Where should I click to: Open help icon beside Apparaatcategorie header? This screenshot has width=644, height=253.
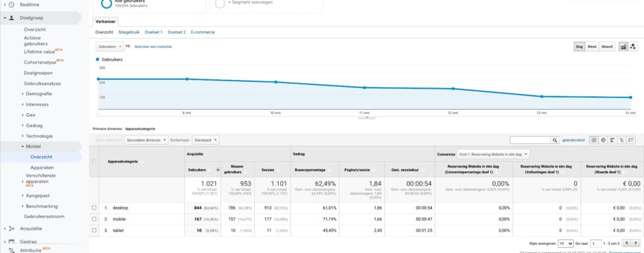coord(142,161)
